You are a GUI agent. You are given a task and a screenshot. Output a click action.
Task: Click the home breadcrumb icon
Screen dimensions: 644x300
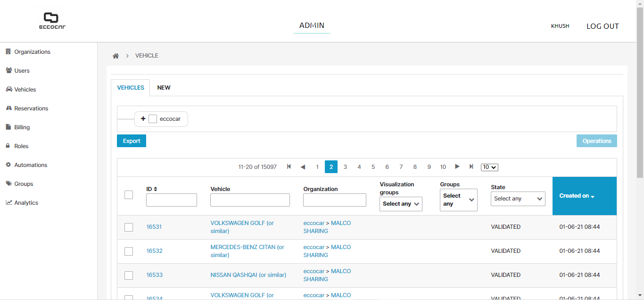point(116,56)
